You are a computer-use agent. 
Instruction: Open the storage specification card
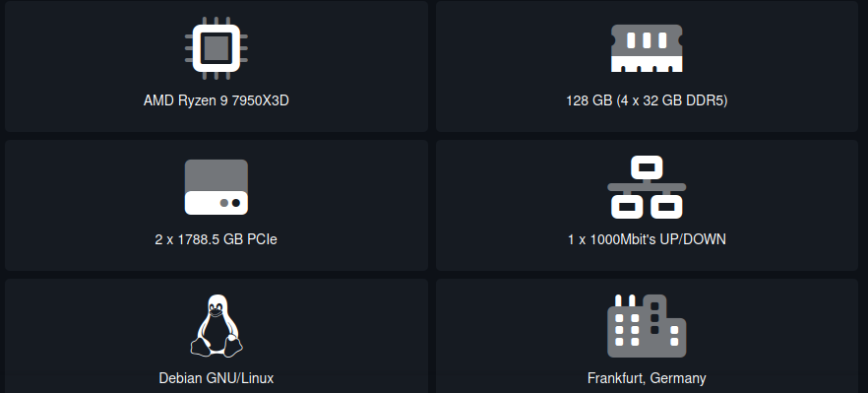pos(217,205)
